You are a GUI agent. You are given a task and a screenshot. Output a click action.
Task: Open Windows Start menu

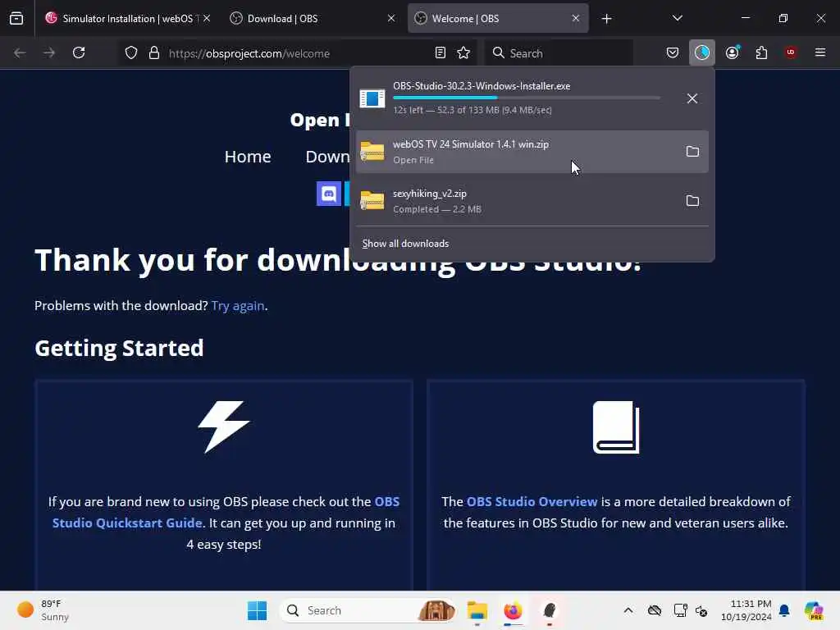257,610
